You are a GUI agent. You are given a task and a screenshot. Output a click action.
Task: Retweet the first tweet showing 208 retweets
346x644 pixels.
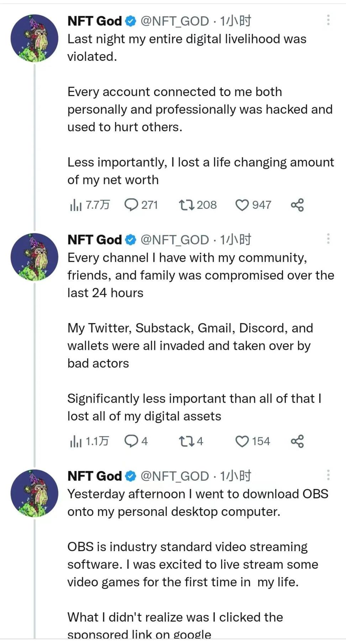click(186, 205)
